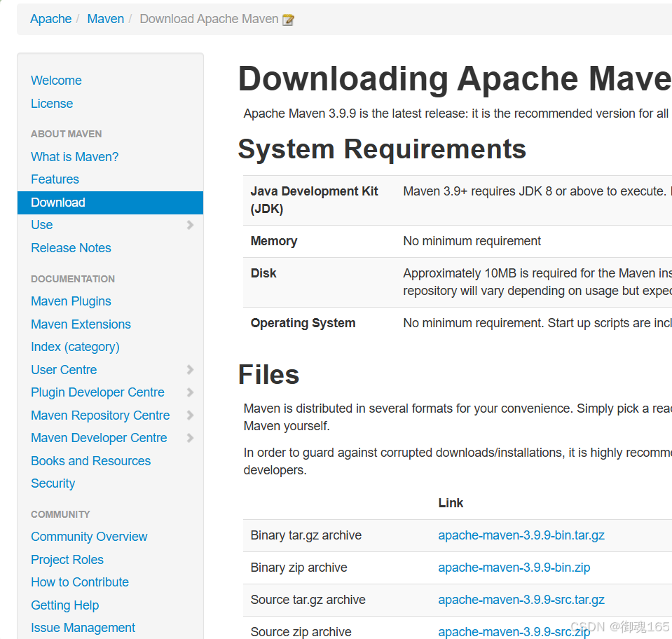Go to the Apache breadcrumb link
The height and width of the screenshot is (639, 672).
coord(50,19)
